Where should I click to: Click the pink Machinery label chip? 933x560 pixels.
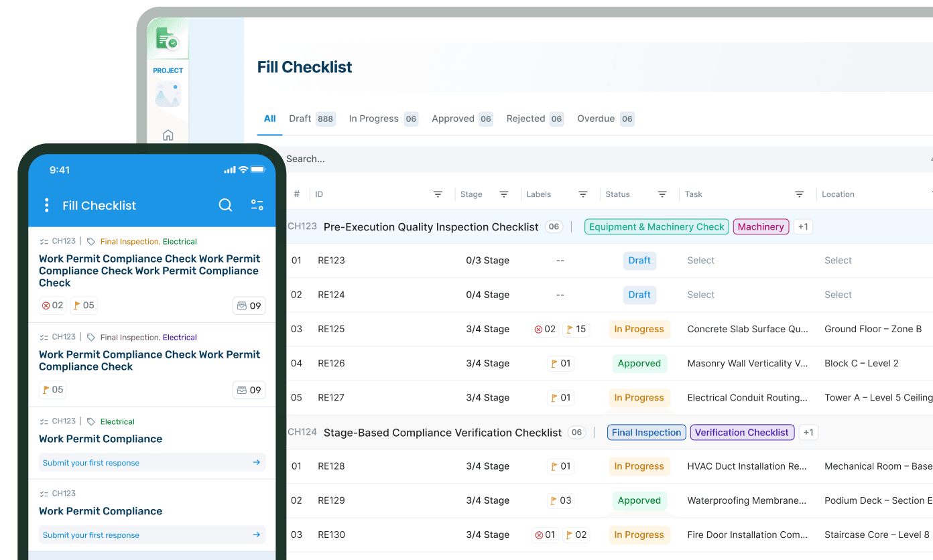point(761,226)
